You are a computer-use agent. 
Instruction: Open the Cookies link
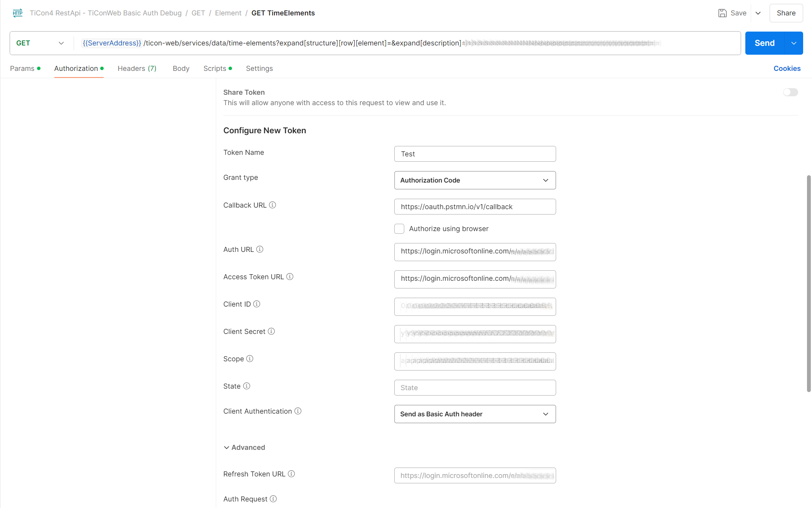[787, 68]
